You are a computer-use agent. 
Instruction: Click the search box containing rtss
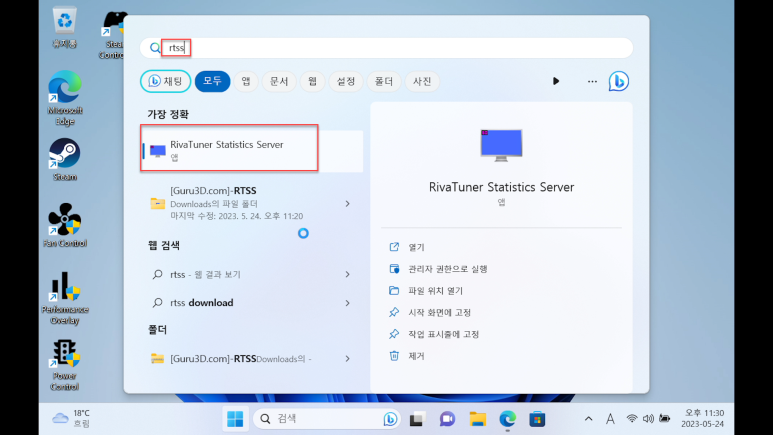(x=386, y=48)
